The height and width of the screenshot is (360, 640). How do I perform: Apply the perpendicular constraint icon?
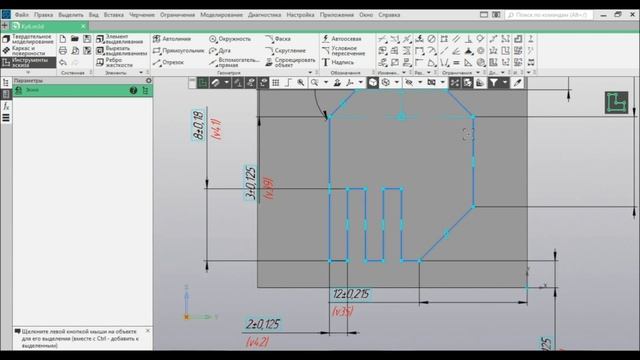tap(469, 39)
